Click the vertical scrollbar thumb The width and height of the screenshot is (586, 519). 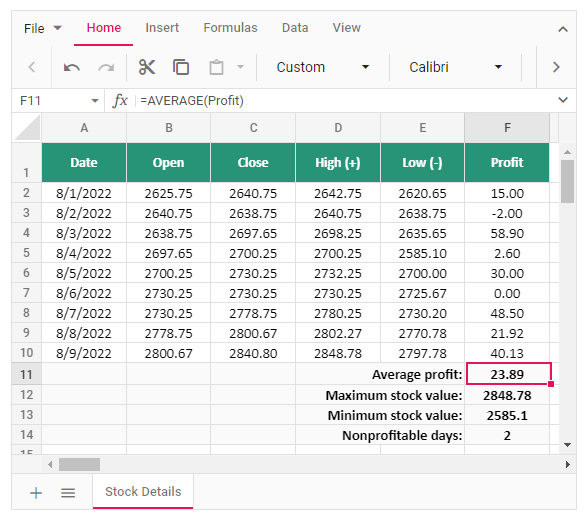coord(567,182)
